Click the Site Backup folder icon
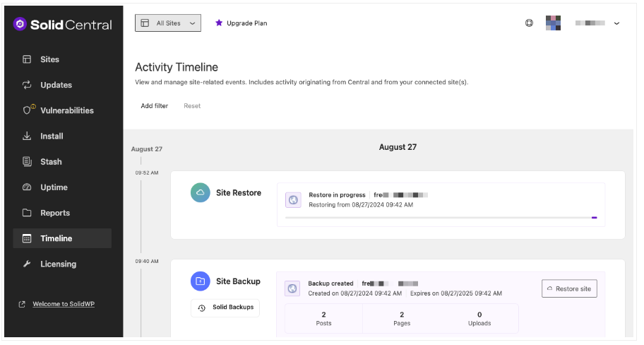Image resolution: width=644 pixels, height=345 pixels. point(201,281)
